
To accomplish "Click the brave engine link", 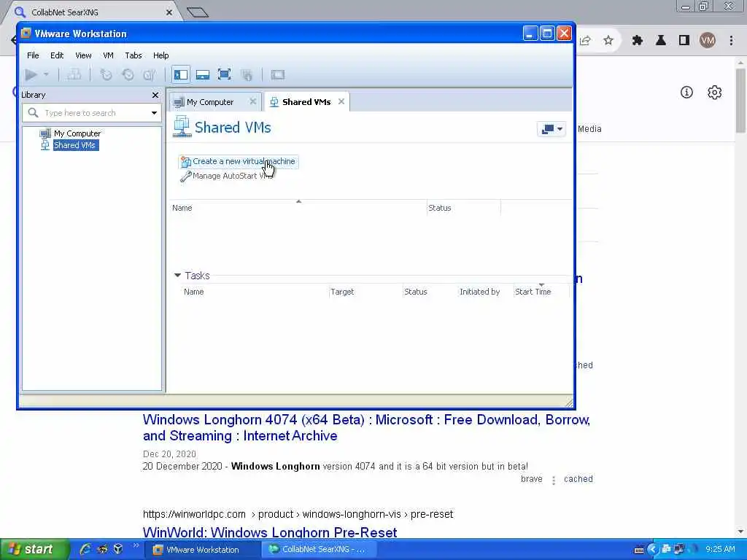I will [x=532, y=479].
